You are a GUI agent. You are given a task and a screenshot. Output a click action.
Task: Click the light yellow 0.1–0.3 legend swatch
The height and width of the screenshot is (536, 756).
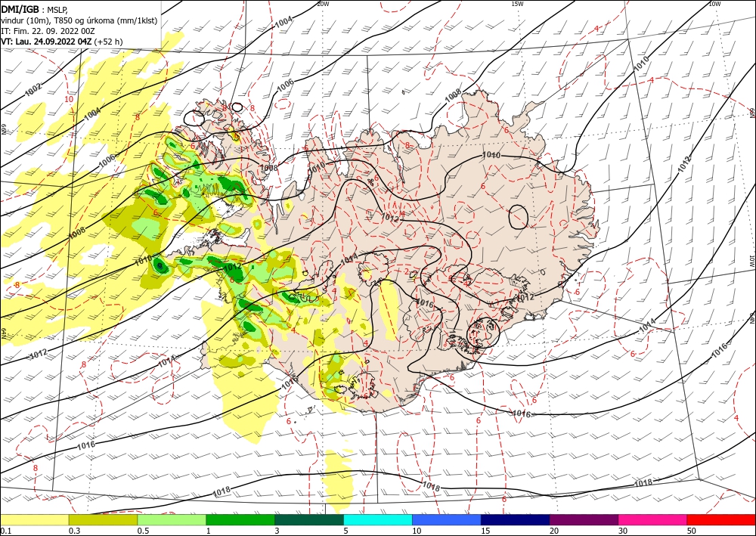(34, 519)
